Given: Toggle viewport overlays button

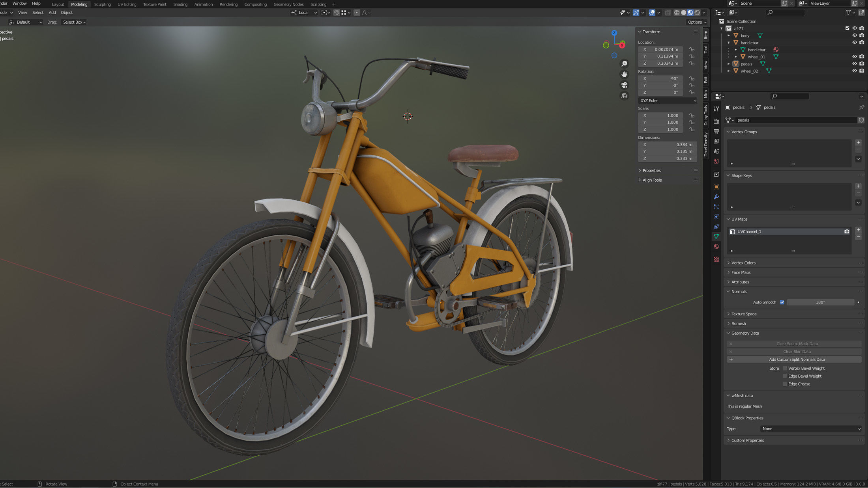Looking at the screenshot, I should point(652,13).
